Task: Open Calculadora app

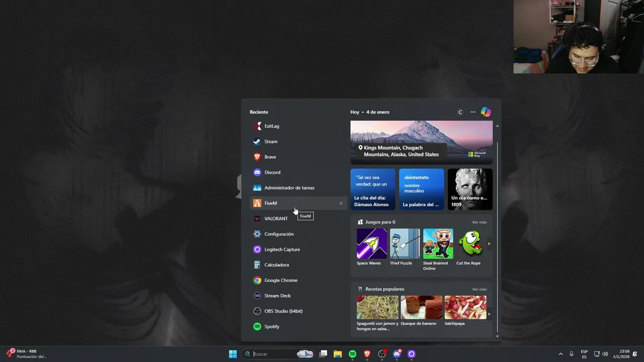Action: [x=298, y=265]
